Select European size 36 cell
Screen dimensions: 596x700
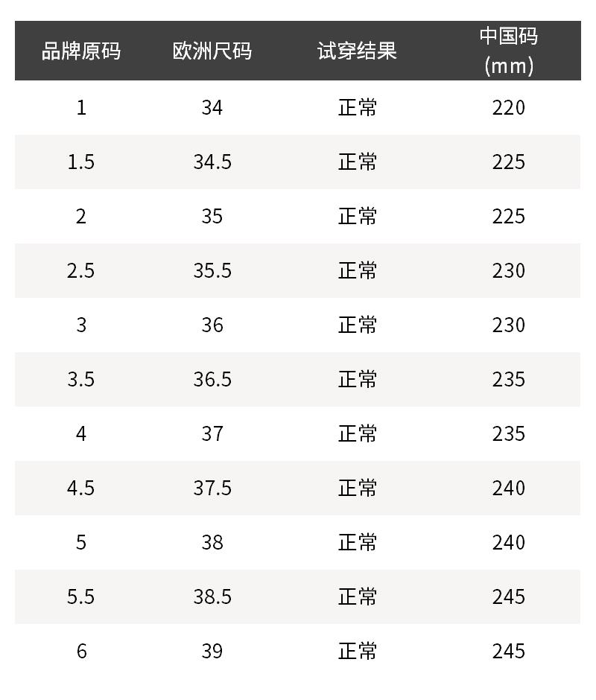(x=212, y=325)
